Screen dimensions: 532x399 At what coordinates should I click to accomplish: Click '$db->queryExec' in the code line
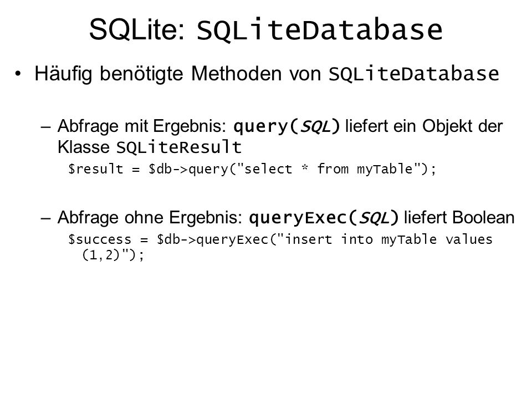point(213,239)
